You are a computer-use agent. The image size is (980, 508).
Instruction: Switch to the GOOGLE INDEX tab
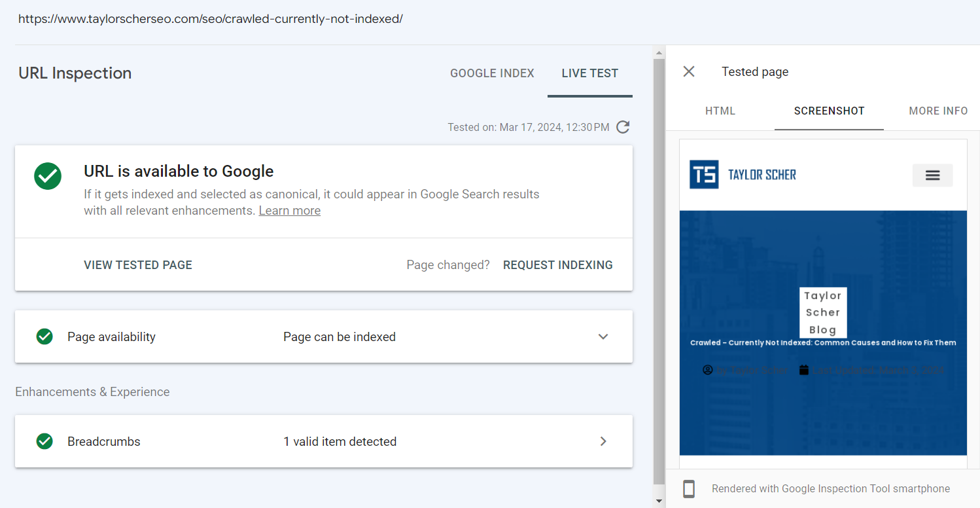[x=492, y=73]
